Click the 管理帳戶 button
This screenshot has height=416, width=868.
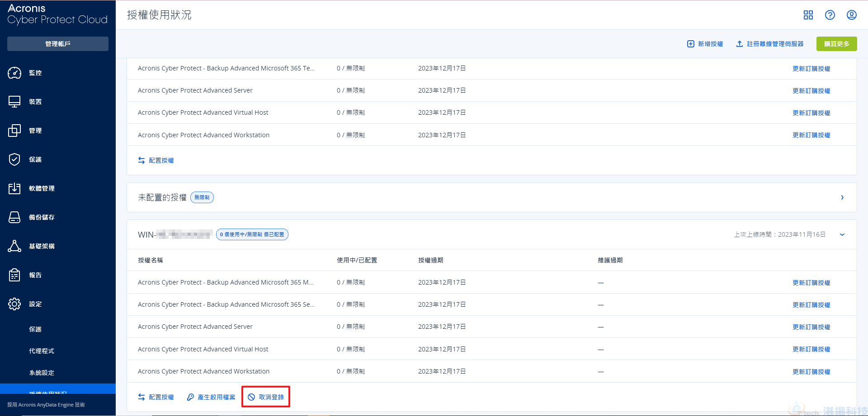tap(58, 44)
